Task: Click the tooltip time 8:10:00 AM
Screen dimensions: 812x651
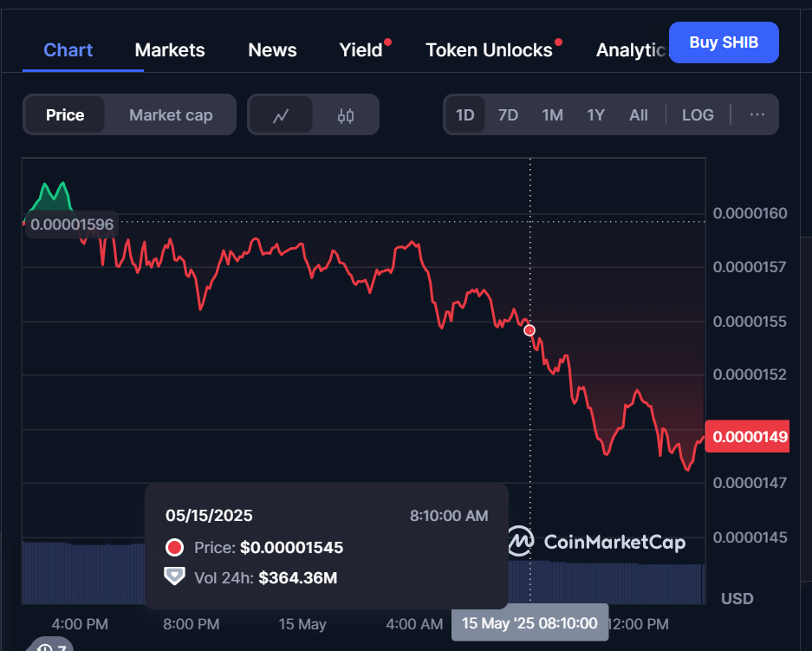Action: point(449,516)
